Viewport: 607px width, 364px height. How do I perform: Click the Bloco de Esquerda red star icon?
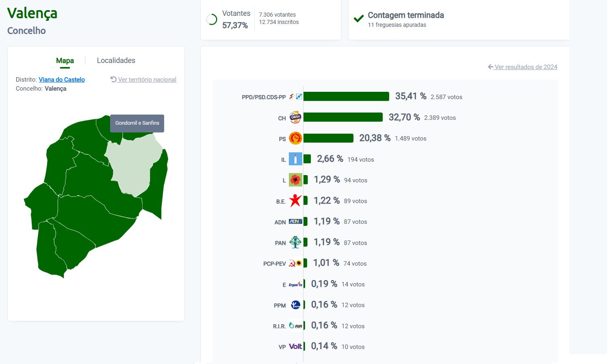(x=295, y=200)
